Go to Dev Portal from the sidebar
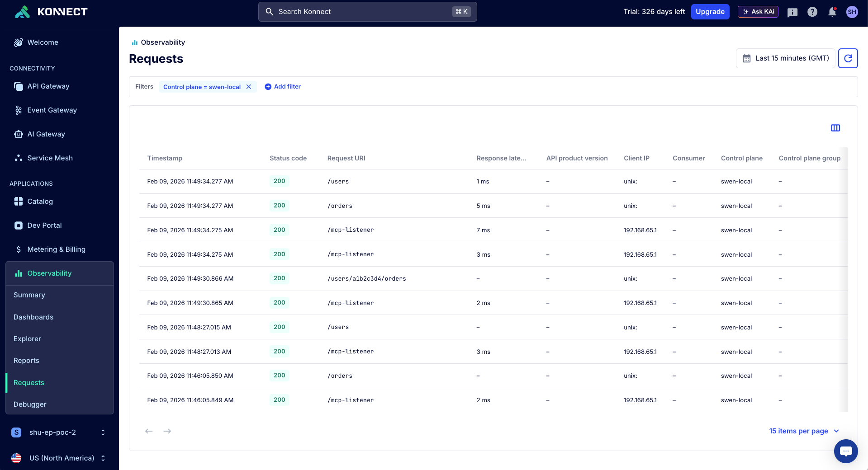Image resolution: width=868 pixels, height=470 pixels. [x=44, y=225]
